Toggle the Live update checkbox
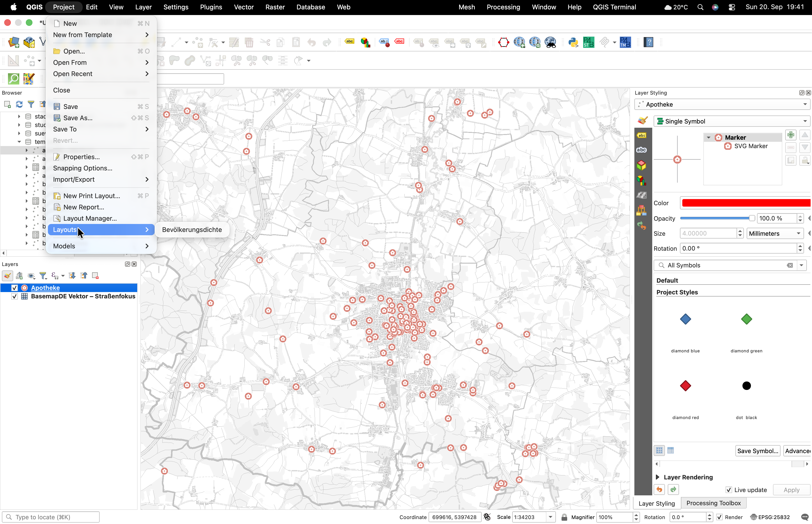 click(x=729, y=490)
